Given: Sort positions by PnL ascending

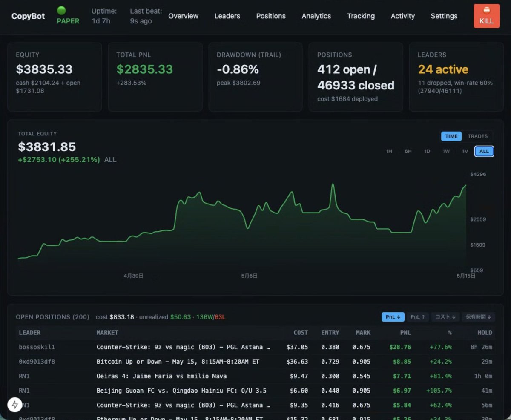Looking at the screenshot, I should 418,317.
